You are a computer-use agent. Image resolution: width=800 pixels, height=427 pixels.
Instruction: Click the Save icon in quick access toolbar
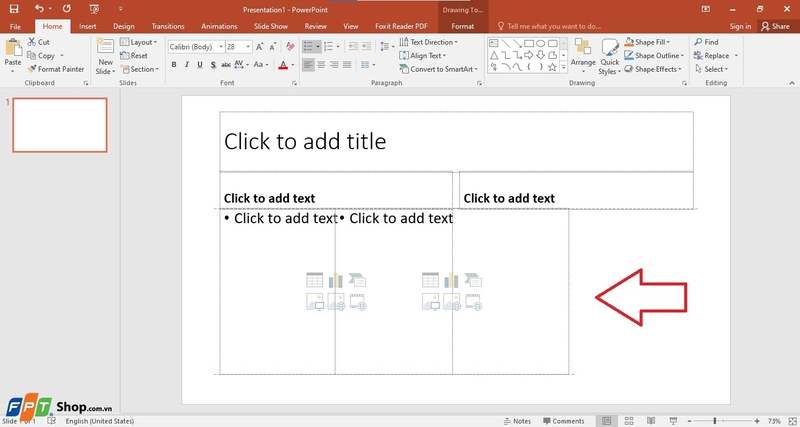tap(14, 9)
